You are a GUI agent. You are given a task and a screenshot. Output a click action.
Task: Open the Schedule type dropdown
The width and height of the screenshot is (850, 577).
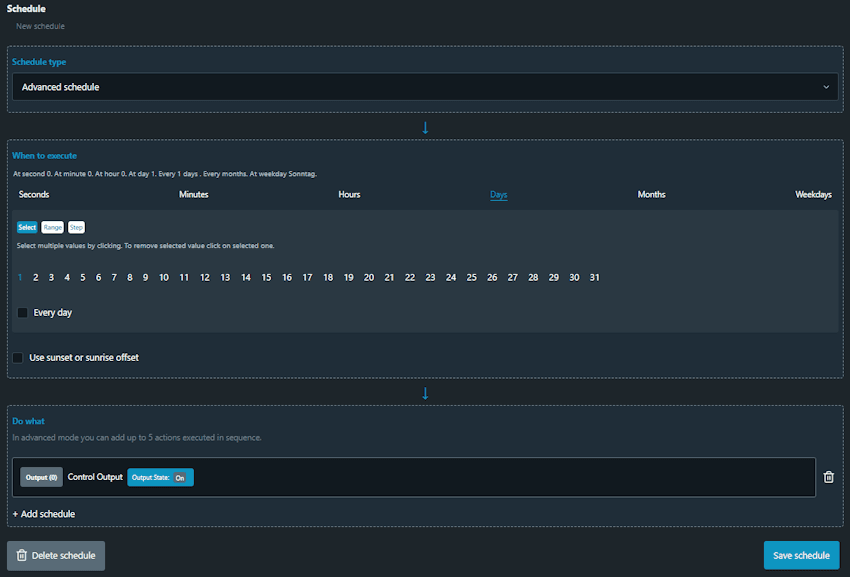(425, 87)
